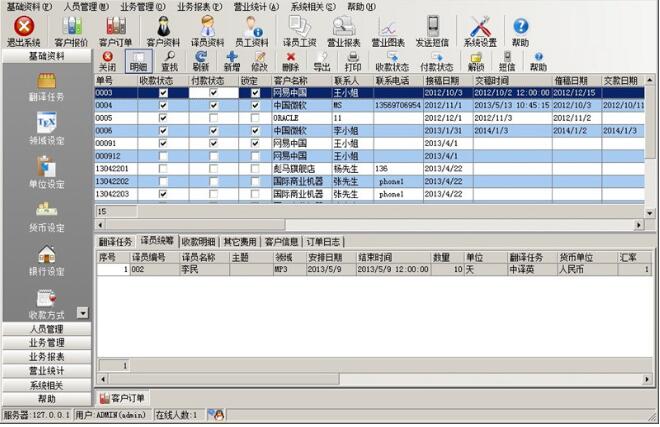Image resolution: width=660 pixels, height=427 pixels.
Task: Switch to 其它费用 detail tab
Action: (x=240, y=242)
